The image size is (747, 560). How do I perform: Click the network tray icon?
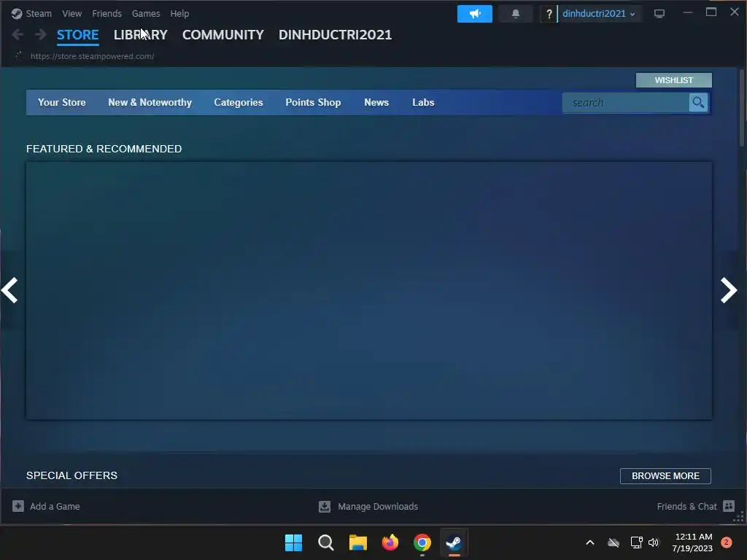(x=636, y=542)
